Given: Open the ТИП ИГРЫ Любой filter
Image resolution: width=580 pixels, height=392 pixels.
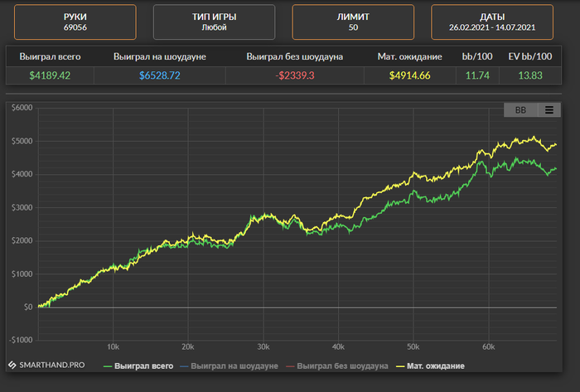Looking at the screenshot, I should click(x=214, y=22).
